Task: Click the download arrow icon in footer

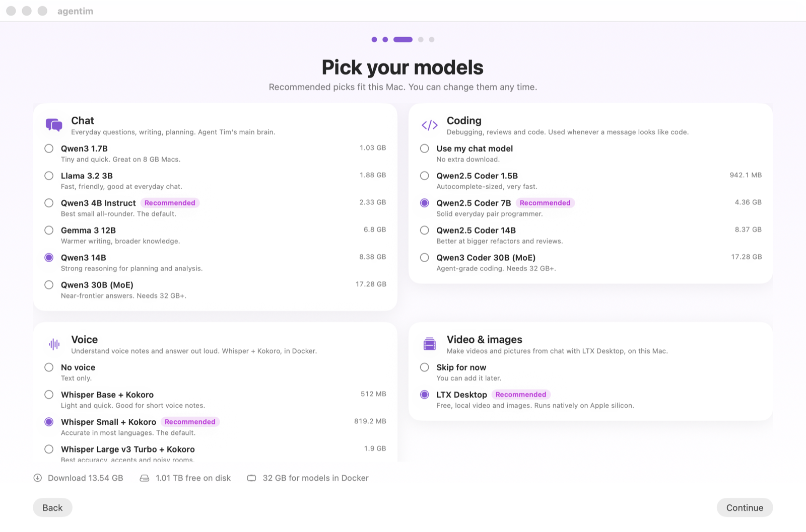Action: (x=38, y=478)
